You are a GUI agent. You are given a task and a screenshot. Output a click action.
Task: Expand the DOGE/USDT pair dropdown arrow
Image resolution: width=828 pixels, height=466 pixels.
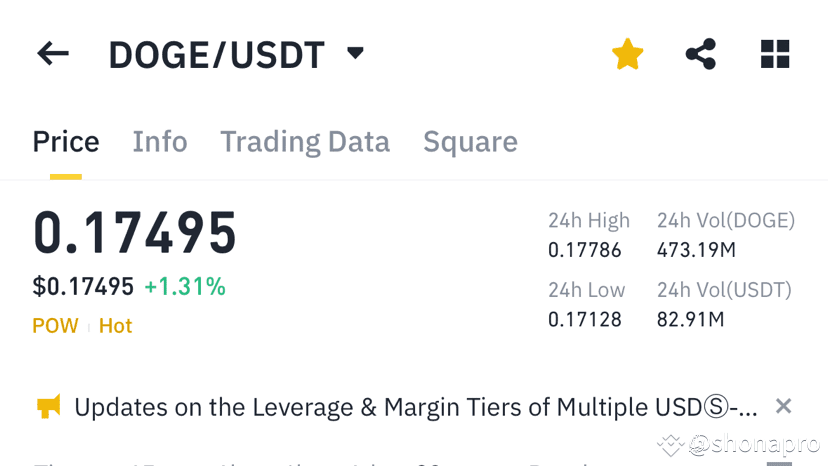click(x=355, y=53)
